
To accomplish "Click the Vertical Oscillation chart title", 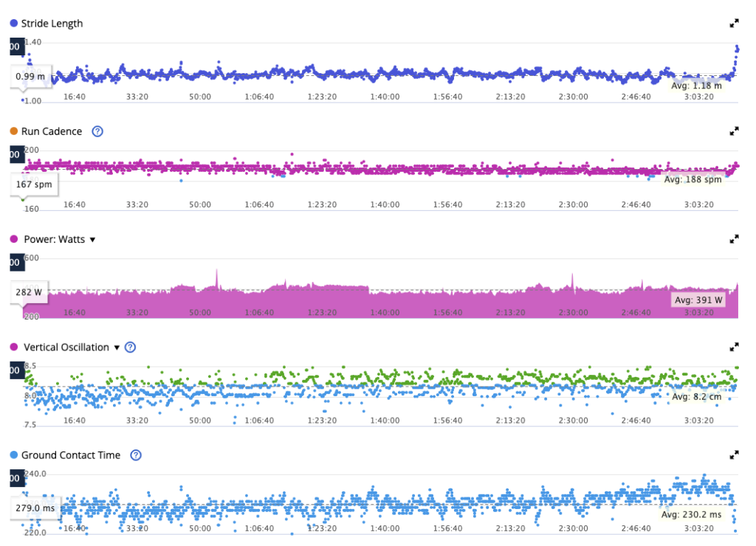I will click(66, 347).
